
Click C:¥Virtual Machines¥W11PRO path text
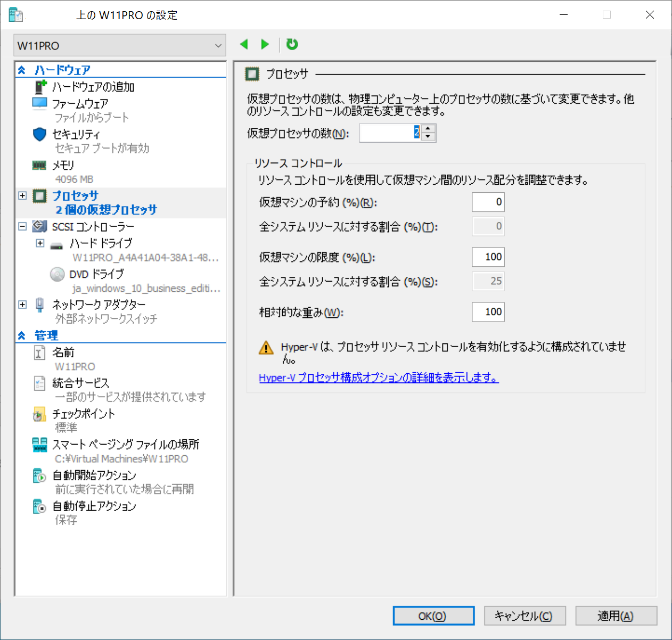point(121,458)
